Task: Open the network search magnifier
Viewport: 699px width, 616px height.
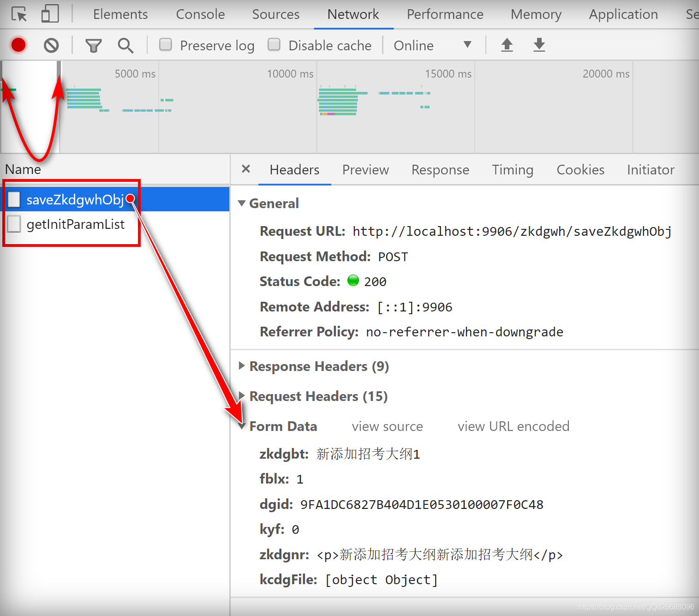Action: (x=125, y=45)
